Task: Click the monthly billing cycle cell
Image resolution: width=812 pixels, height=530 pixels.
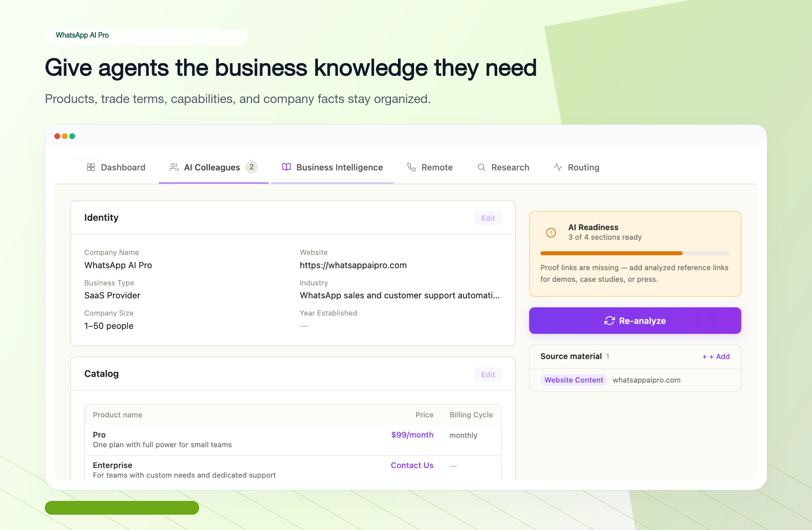Action: pyautogui.click(x=463, y=435)
